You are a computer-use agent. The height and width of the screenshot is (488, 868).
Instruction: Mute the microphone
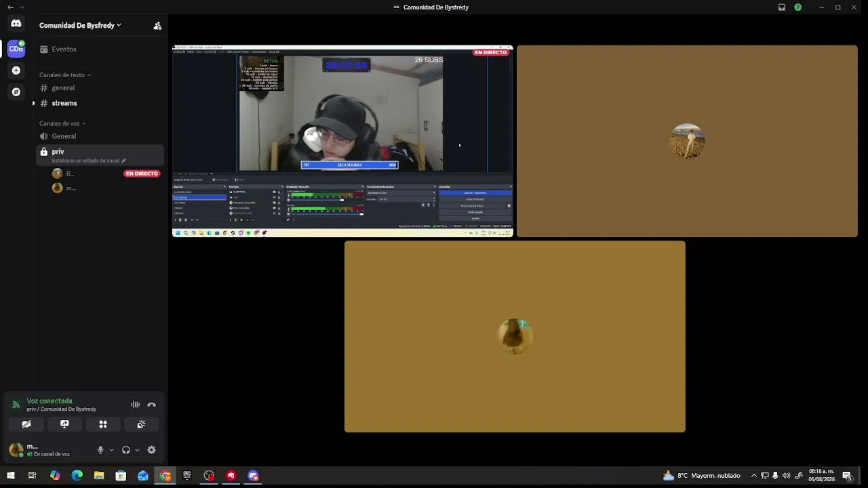100,450
